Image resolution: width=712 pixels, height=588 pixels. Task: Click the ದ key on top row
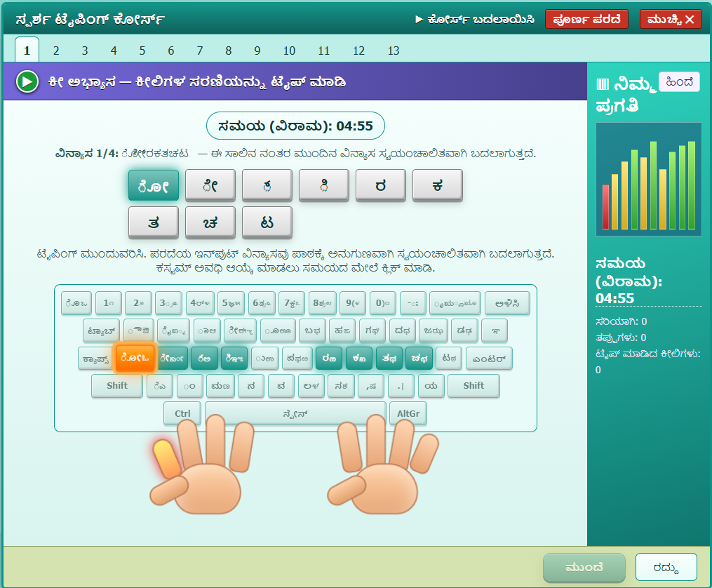click(x=403, y=330)
